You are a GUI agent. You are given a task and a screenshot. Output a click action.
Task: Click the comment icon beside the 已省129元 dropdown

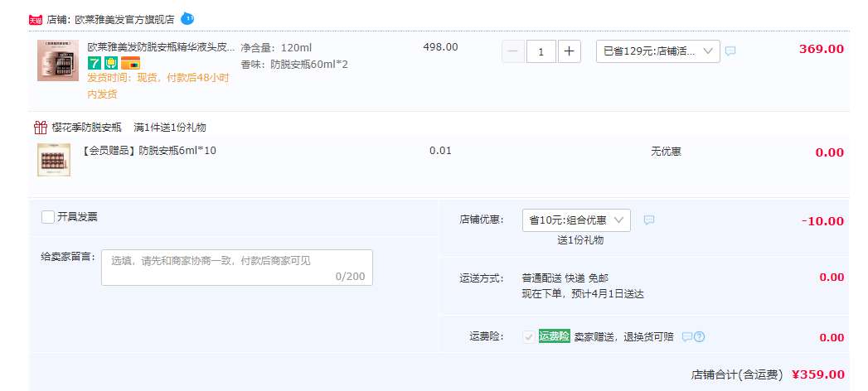click(x=730, y=51)
